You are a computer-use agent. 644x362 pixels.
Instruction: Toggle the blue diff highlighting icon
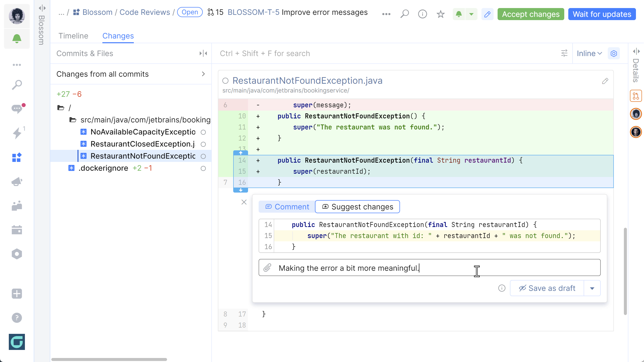[614, 53]
